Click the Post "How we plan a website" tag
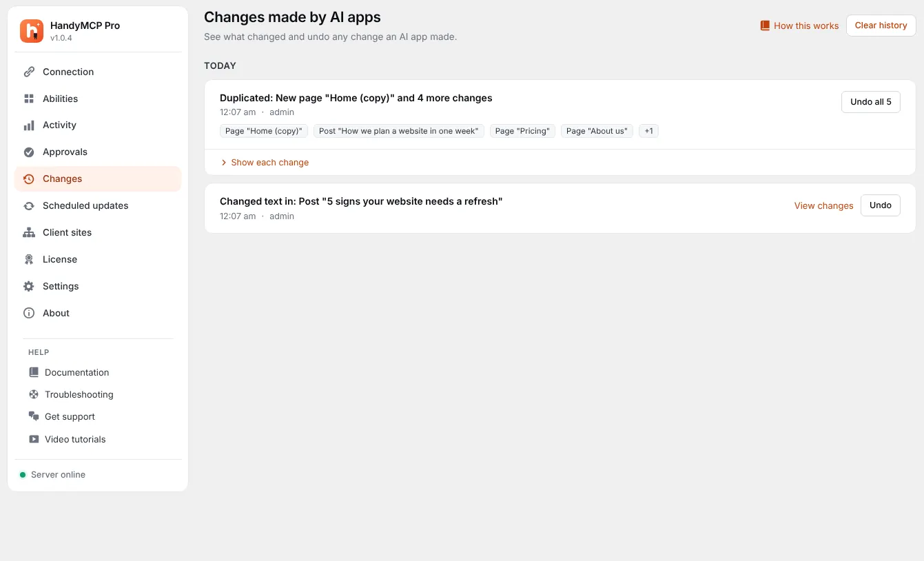Screen dimensions: 924x561 [x=399, y=131]
